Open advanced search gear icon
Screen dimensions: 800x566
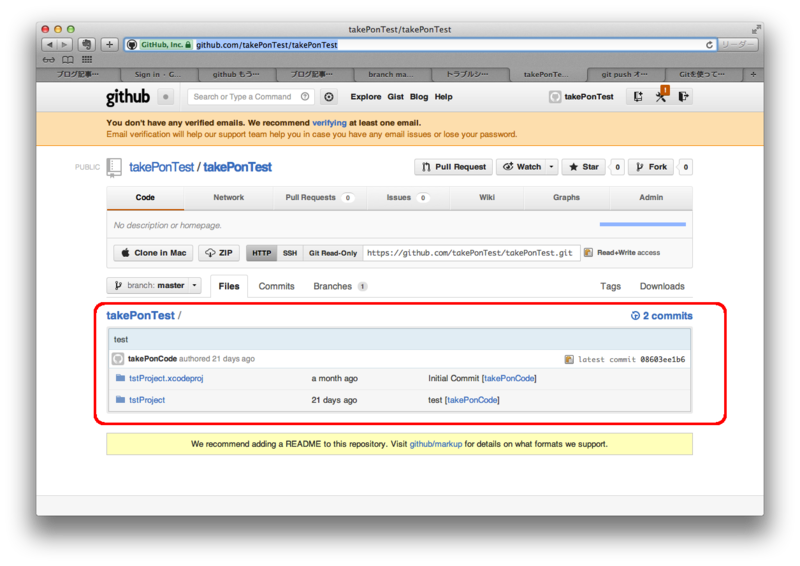click(329, 96)
